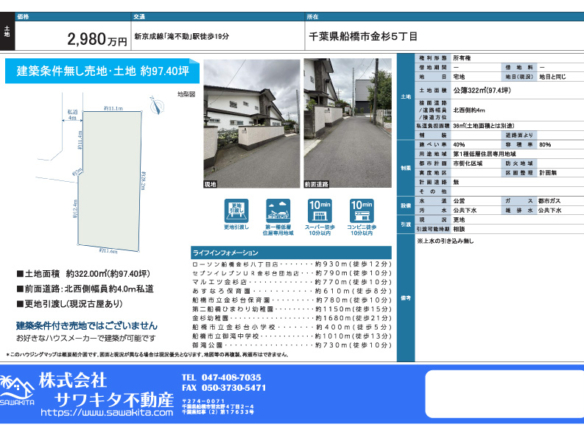Click the 80% floor-area ratio value
This screenshot has height=438, width=584.
[545, 145]
